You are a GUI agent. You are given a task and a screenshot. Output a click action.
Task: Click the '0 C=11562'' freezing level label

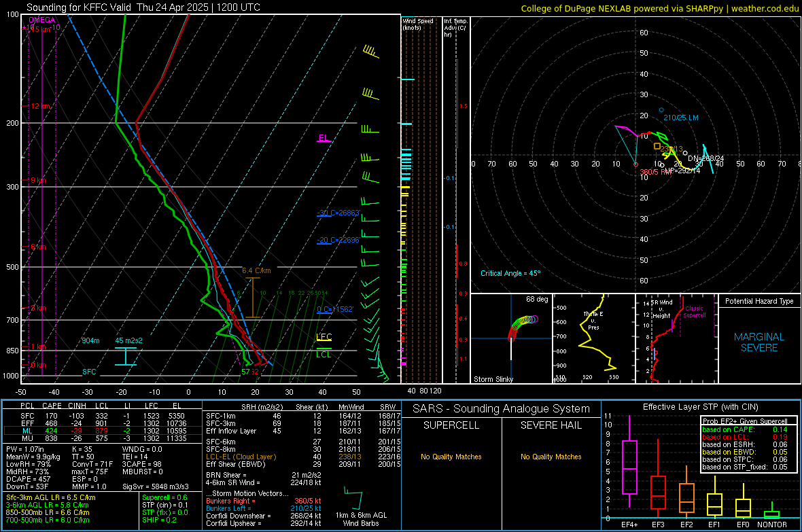point(335,309)
